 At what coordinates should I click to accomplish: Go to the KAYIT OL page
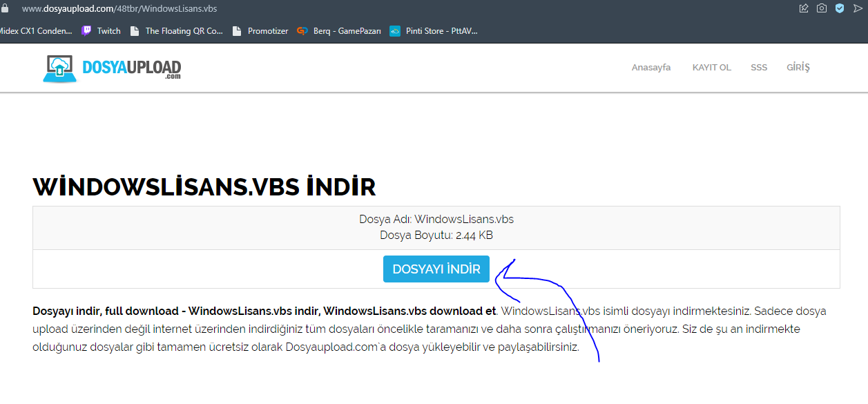click(711, 68)
